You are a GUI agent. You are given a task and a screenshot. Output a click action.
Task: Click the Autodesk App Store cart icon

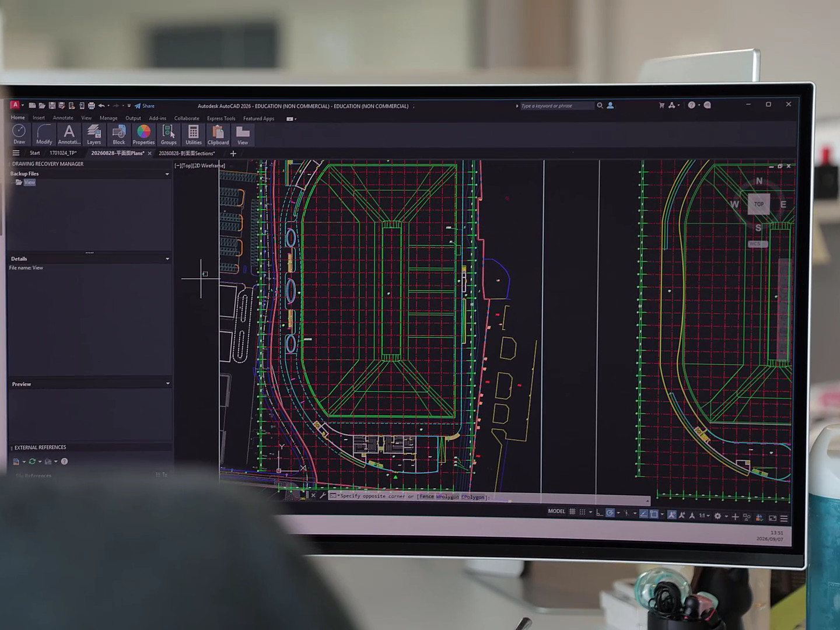pos(661,105)
